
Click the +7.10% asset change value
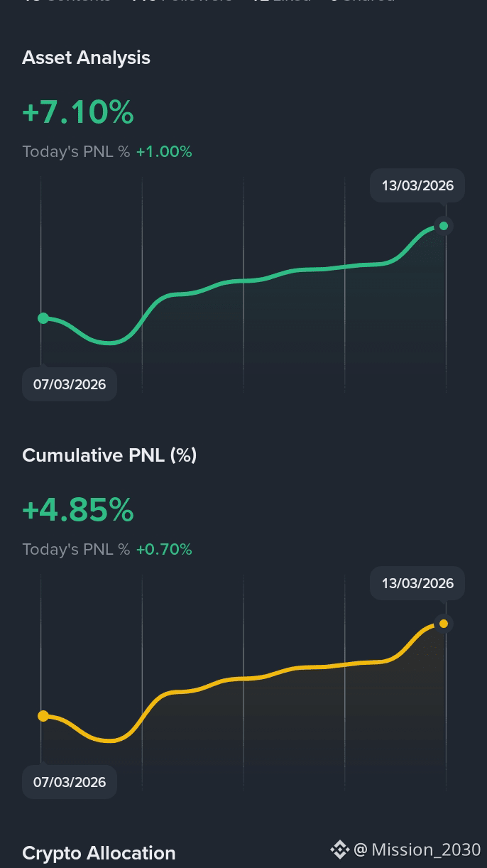pyautogui.click(x=78, y=112)
